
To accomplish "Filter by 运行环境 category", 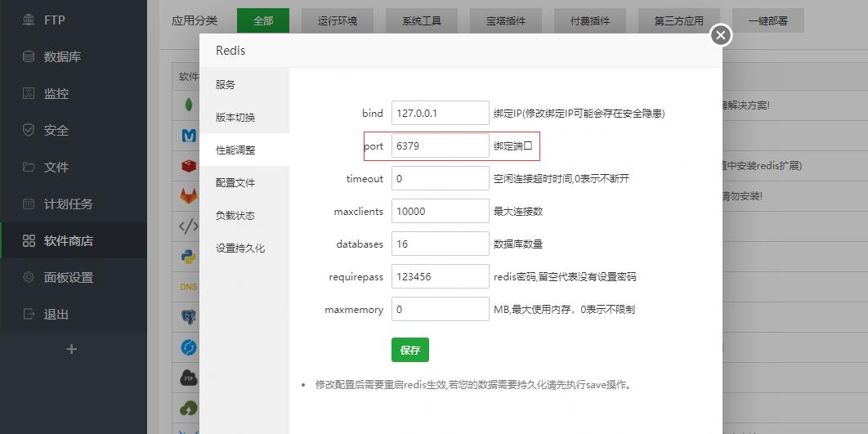I will (x=338, y=21).
